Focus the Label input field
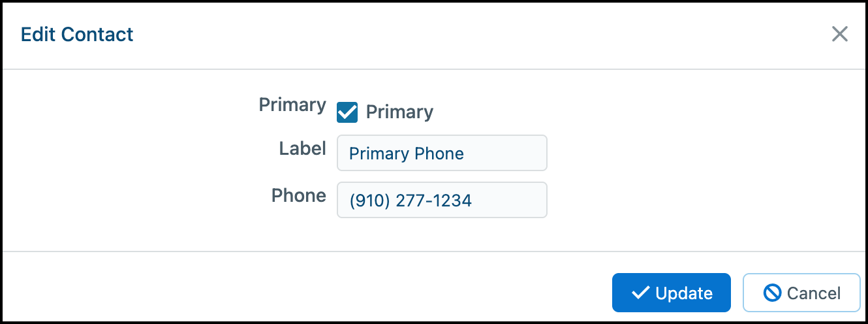The image size is (868, 324). 442,153
